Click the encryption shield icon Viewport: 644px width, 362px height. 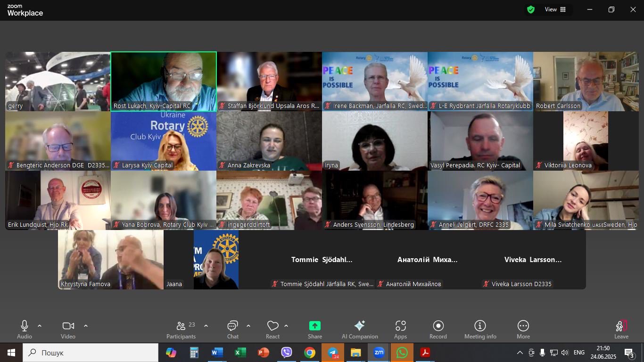point(531,9)
